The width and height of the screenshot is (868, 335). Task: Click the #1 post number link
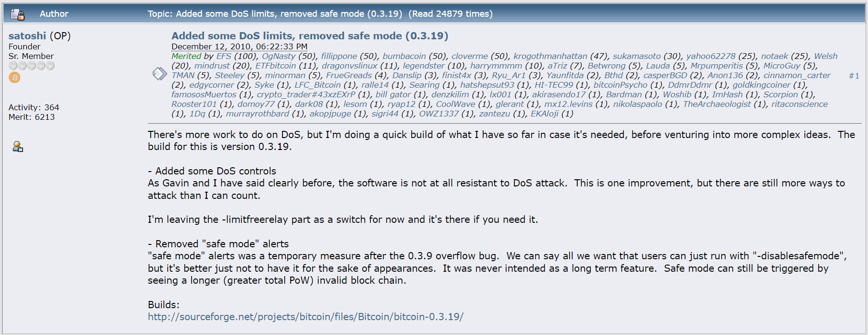(854, 75)
